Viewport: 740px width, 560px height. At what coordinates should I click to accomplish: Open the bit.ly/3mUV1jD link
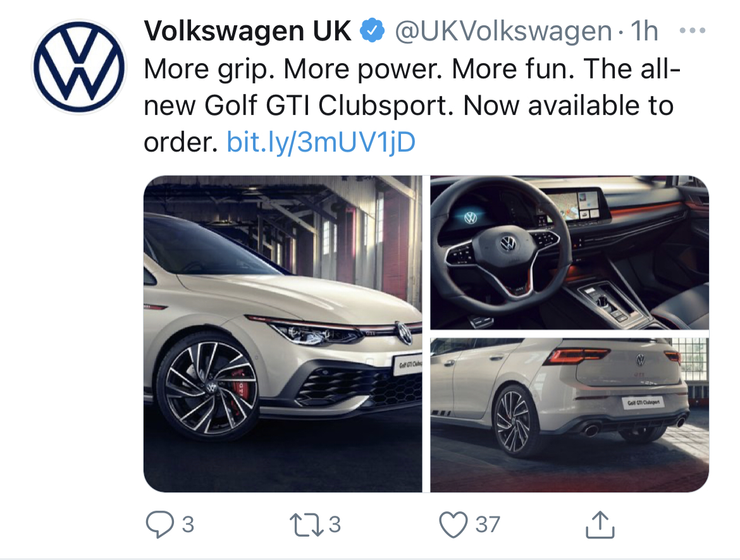321,142
